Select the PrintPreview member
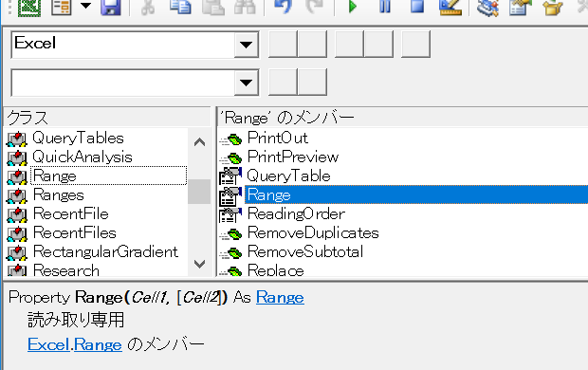The width and height of the screenshot is (588, 370). click(293, 157)
